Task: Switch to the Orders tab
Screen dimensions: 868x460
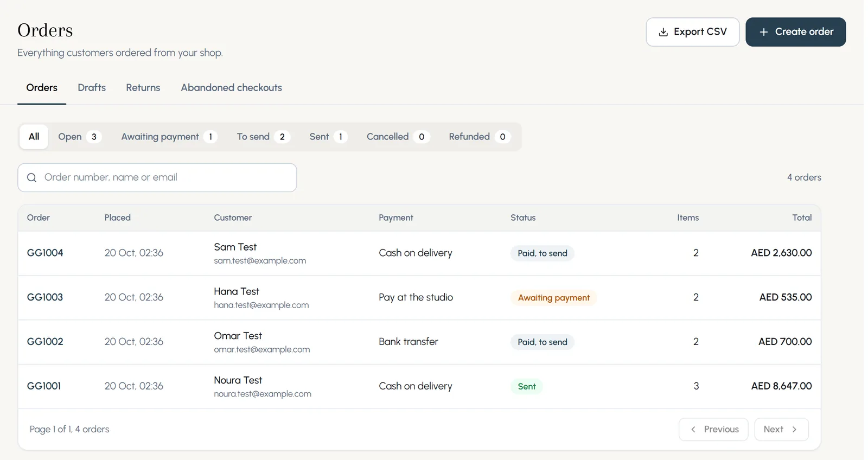Action: pyautogui.click(x=42, y=88)
